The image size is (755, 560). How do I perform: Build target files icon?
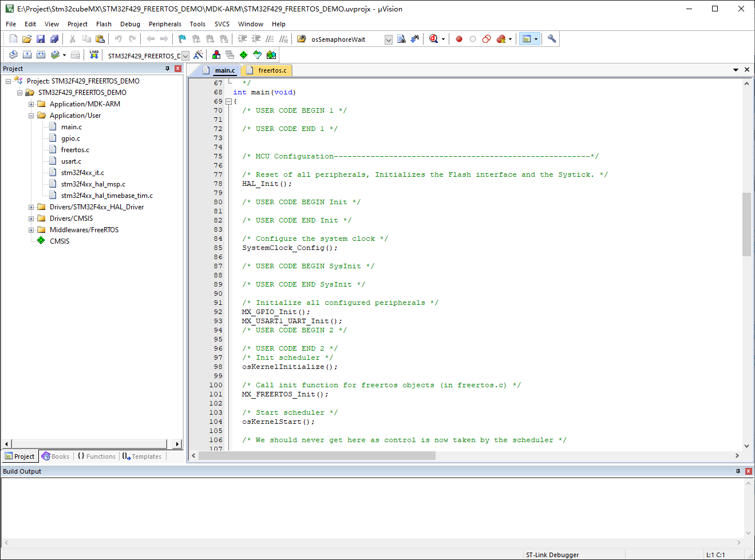[27, 55]
